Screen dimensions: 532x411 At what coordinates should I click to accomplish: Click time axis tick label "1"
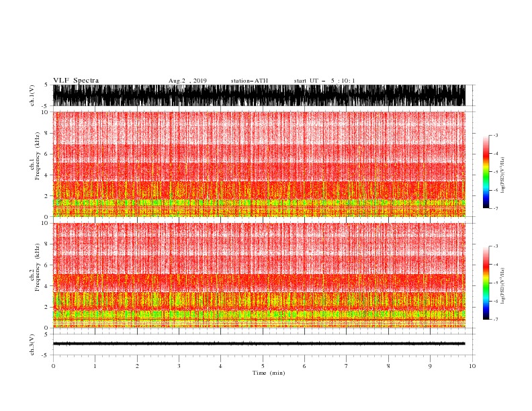95,366
